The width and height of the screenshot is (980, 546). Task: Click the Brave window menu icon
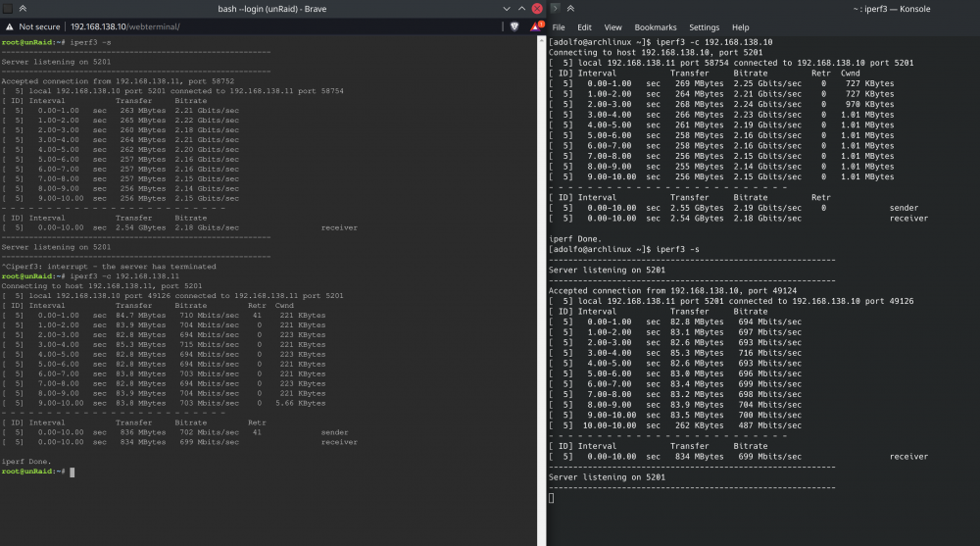click(x=8, y=9)
